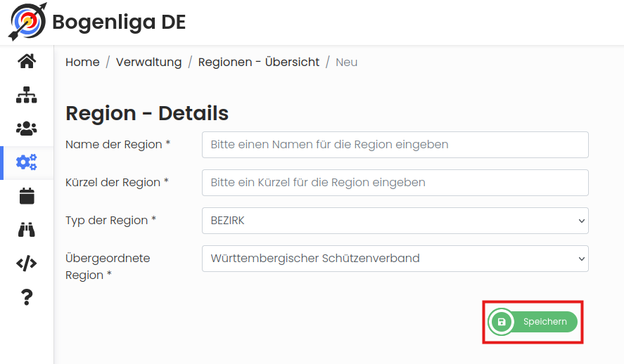Click the Speichern button

pos(533,322)
